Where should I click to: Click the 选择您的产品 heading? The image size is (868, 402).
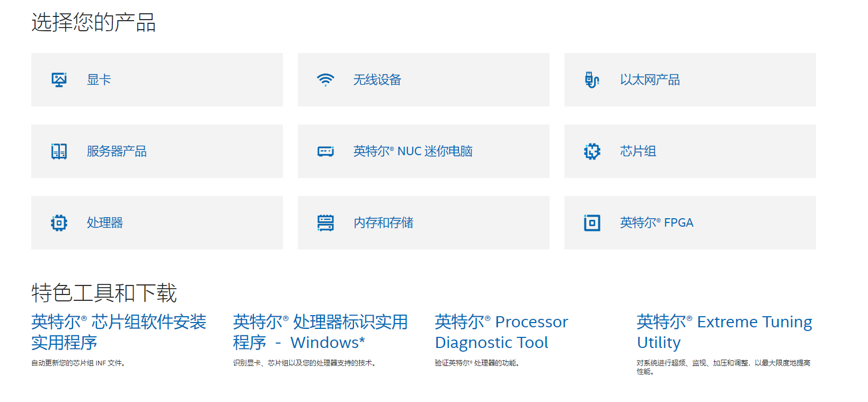[x=93, y=22]
